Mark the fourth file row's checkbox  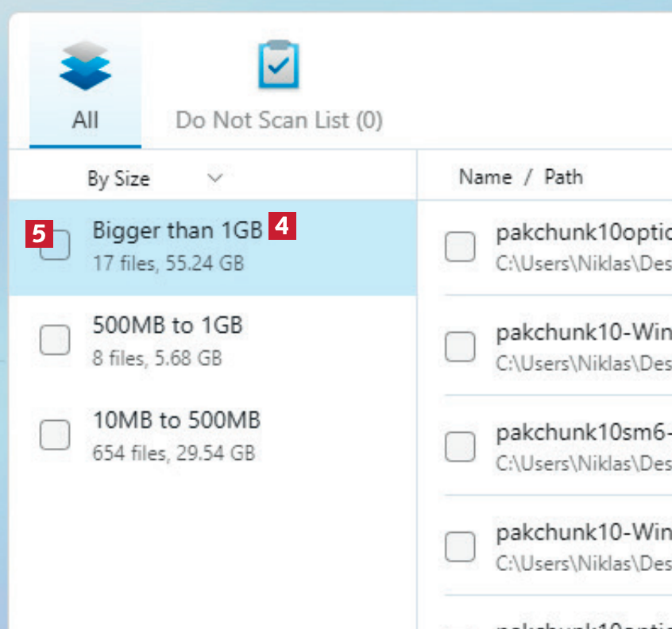(x=461, y=546)
